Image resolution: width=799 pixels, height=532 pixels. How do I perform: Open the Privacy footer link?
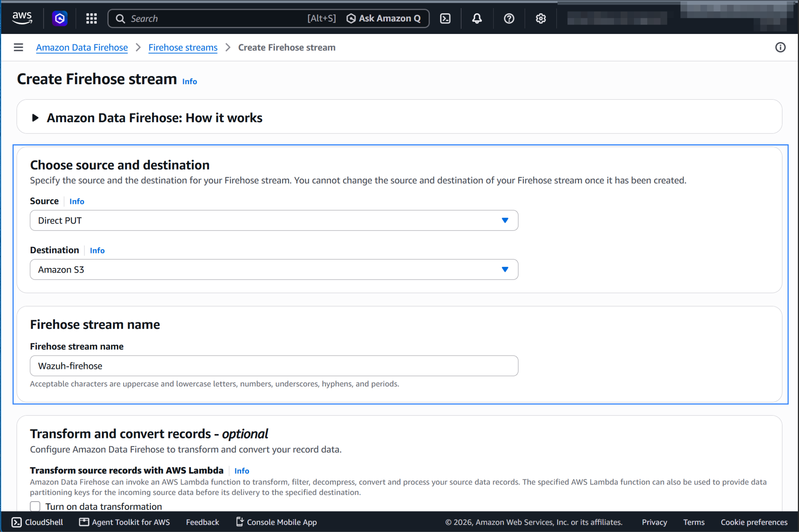(654, 522)
